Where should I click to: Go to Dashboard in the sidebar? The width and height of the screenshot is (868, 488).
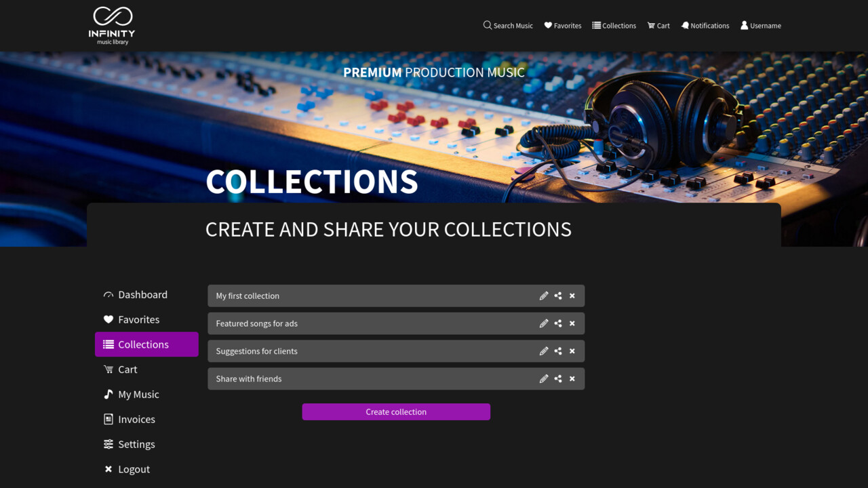point(146,295)
